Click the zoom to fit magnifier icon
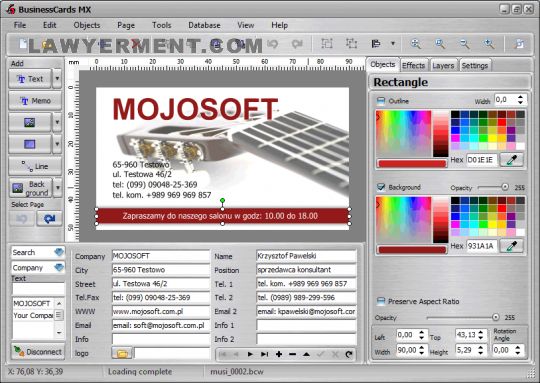 (416, 44)
